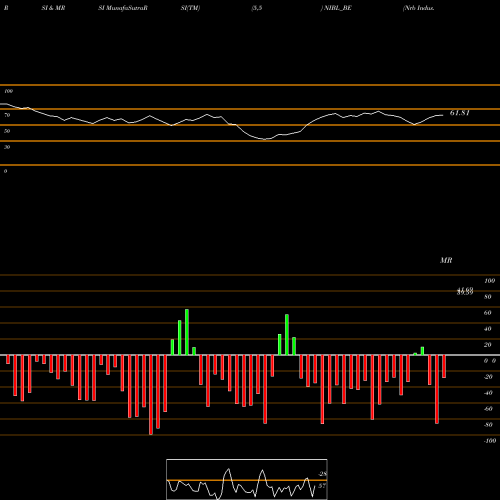Screen dimensions: 500x500
Task: Click the 30 level label on RSI axis
Action: [7, 147]
